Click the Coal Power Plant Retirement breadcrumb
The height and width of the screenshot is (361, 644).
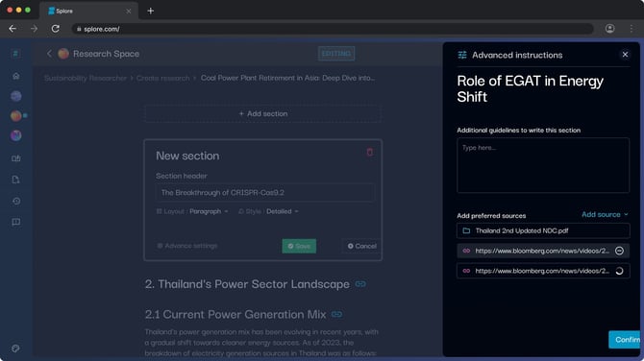click(287, 78)
